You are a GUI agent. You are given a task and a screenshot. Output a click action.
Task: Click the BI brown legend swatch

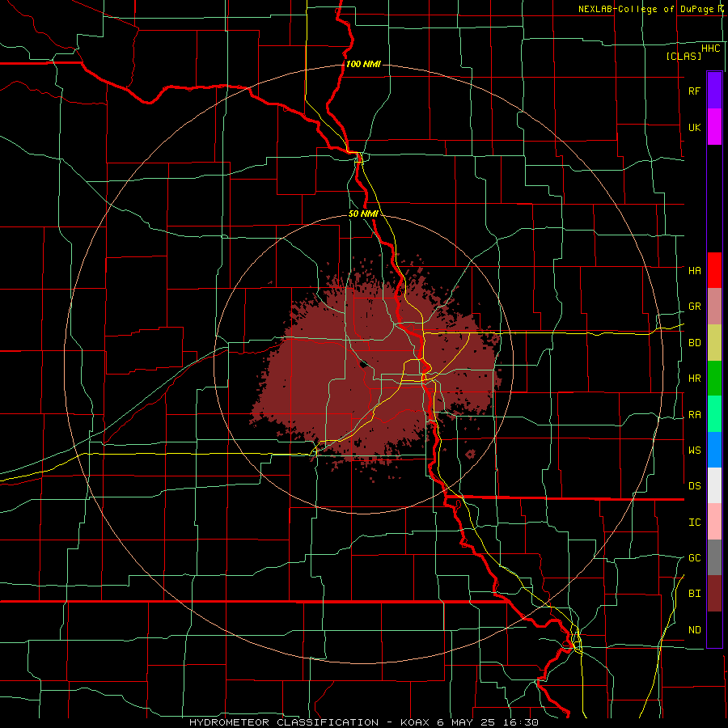[714, 594]
